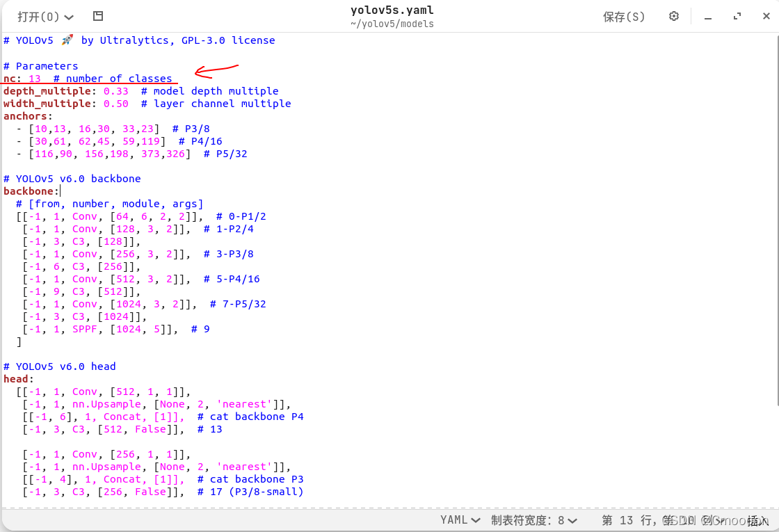The width and height of the screenshot is (779, 532).
Task: Click the '# YOLOv5 v6.0 backbone' comment
Action: pyautogui.click(x=72, y=178)
